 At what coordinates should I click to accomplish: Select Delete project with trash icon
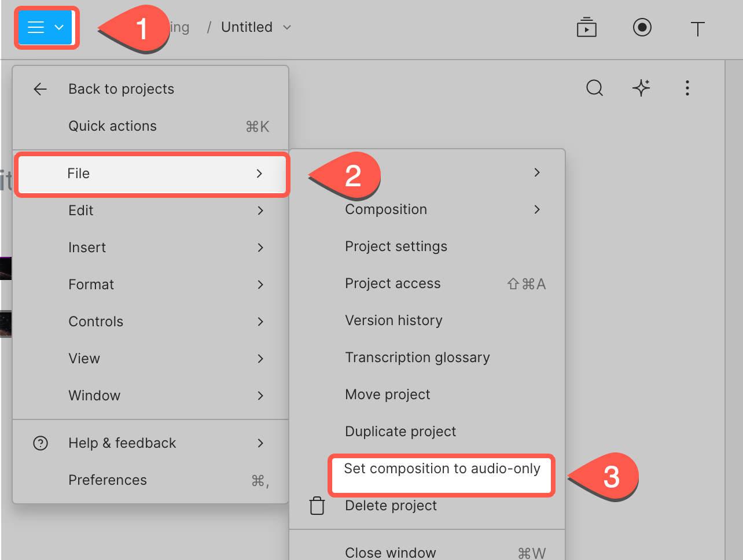[391, 506]
